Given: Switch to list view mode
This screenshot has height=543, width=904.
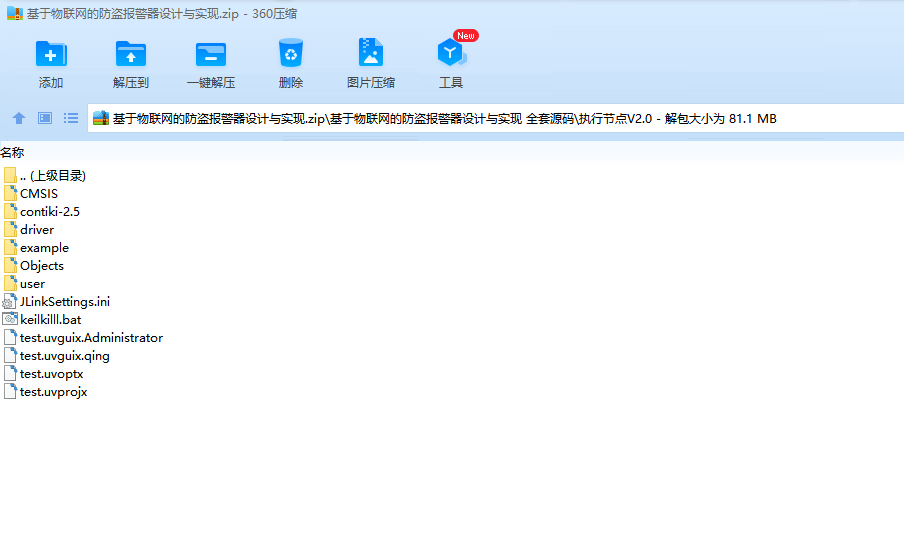Looking at the screenshot, I should coord(71,118).
